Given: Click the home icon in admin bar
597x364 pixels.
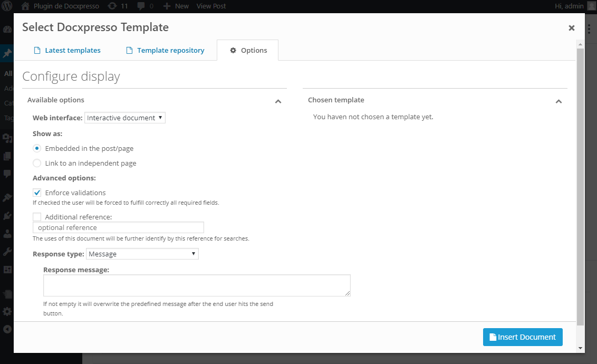Looking at the screenshot, I should click(x=25, y=6).
